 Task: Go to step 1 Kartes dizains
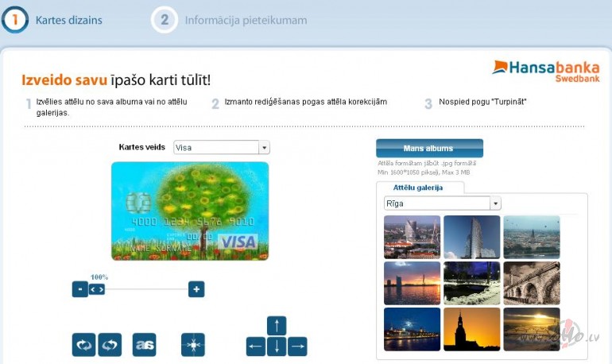[52, 20]
